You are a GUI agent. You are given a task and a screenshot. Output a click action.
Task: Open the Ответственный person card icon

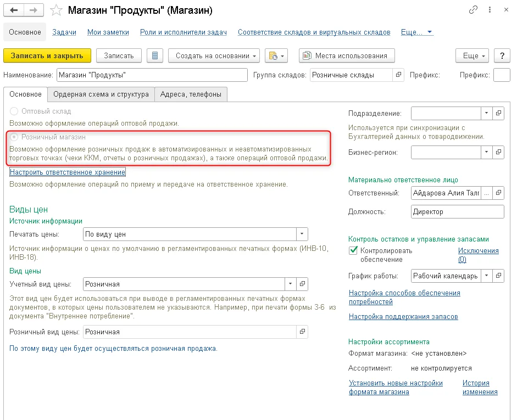(x=498, y=193)
